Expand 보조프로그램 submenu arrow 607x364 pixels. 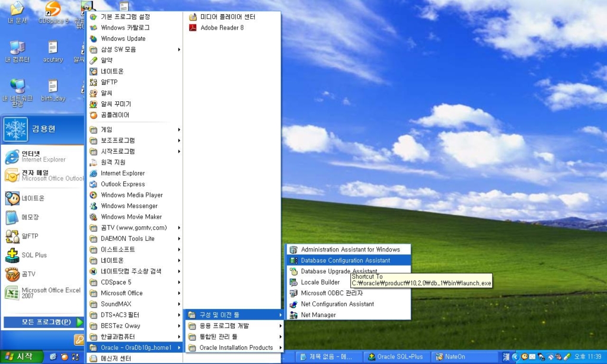tap(179, 141)
